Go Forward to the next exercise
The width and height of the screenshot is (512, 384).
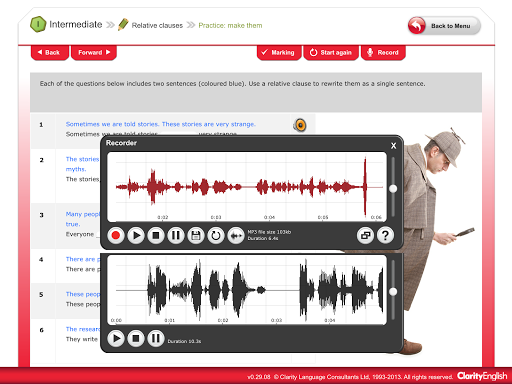pyautogui.click(x=94, y=53)
